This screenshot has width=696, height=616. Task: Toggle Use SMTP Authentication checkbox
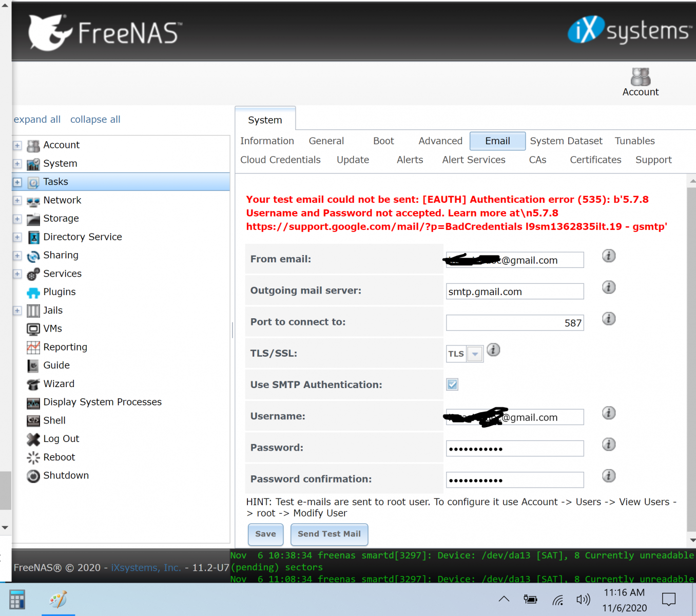[452, 384]
